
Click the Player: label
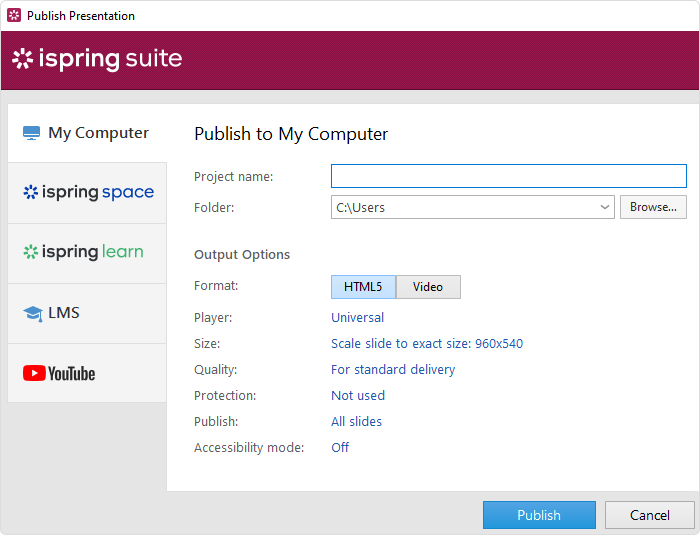click(213, 318)
